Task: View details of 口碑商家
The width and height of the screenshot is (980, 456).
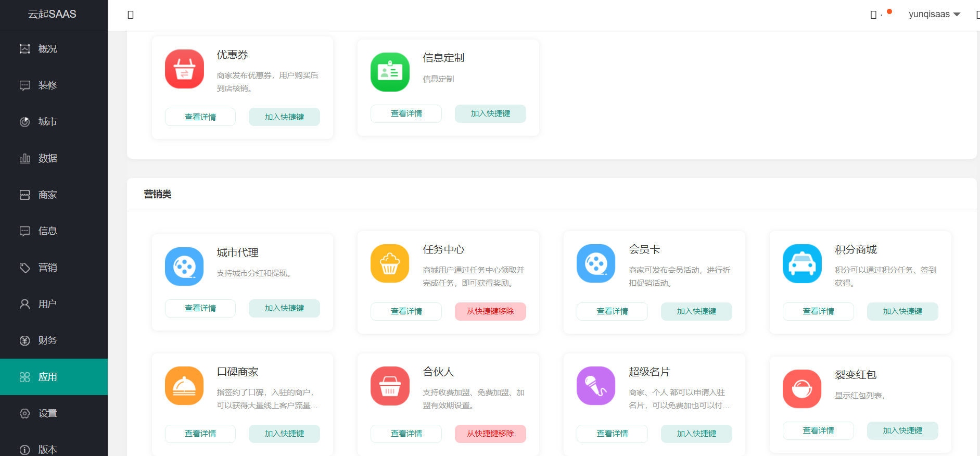Action: click(200, 434)
